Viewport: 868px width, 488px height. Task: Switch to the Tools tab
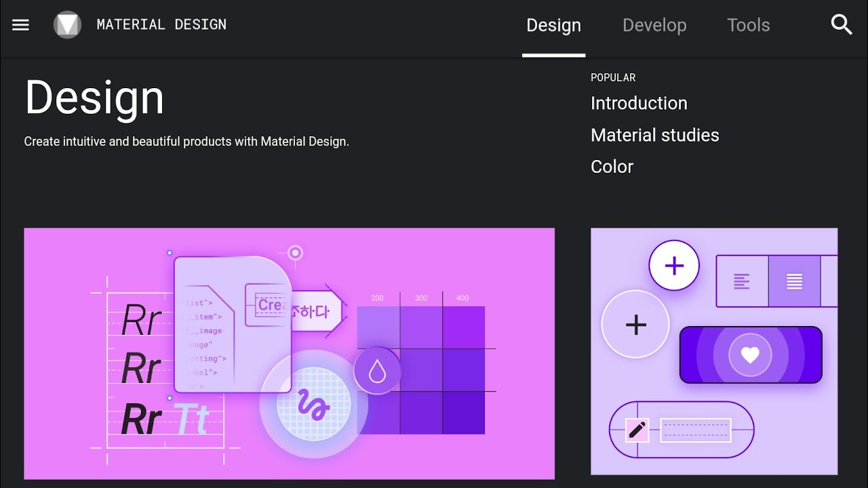749,25
